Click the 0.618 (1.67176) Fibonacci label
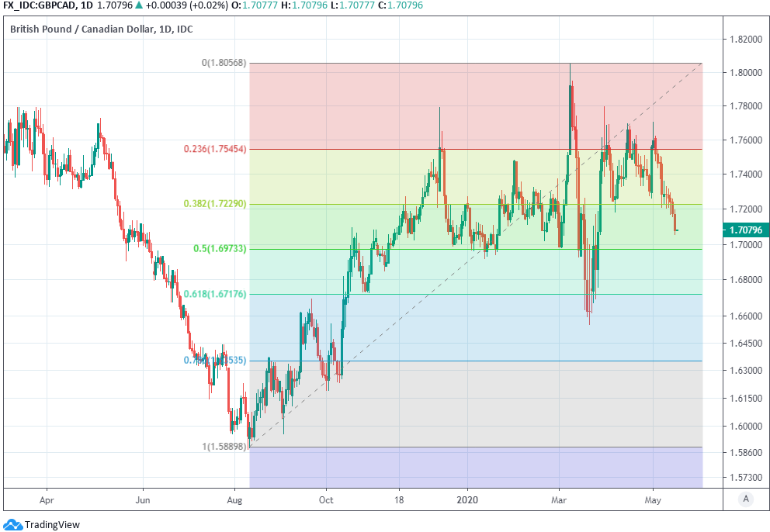Viewport: 770px width, 532px height. point(215,294)
